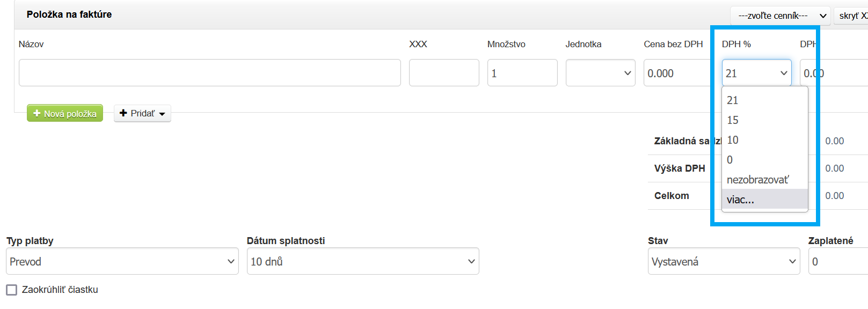The height and width of the screenshot is (309, 868).
Task: Focus the Množstvo quantity field
Action: 522,73
